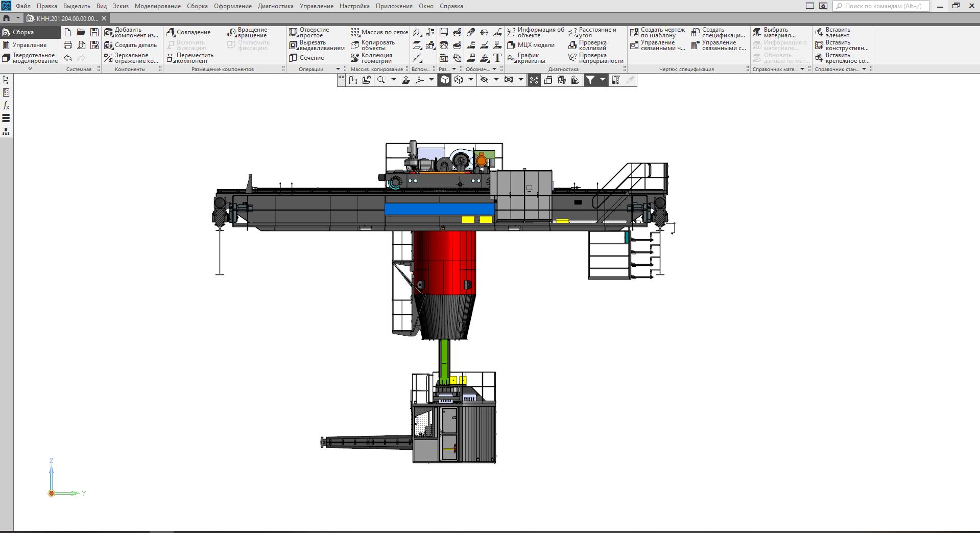Click the Home start page icon
This screenshot has width=980, height=533.
coord(7,18)
